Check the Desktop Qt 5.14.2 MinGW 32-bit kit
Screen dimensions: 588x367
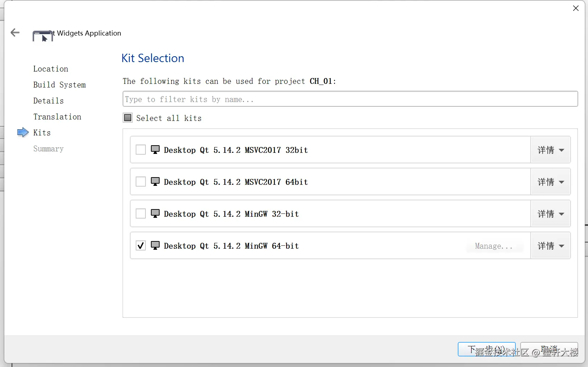coord(141,213)
